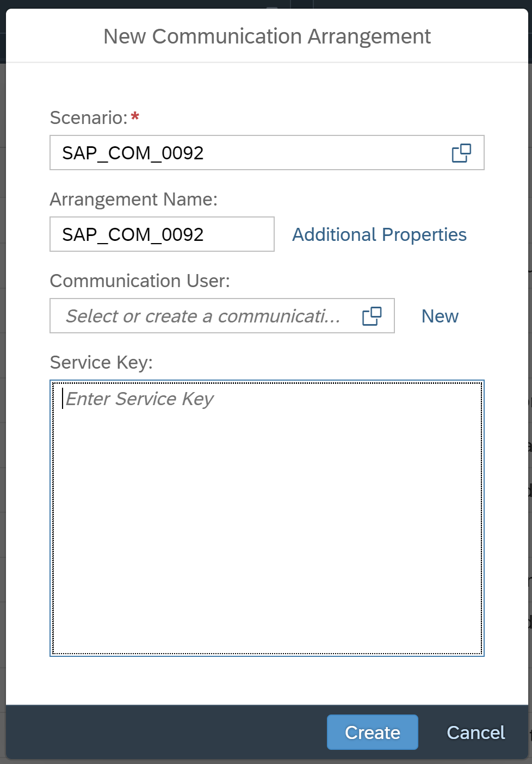Create a New communication user

440,316
